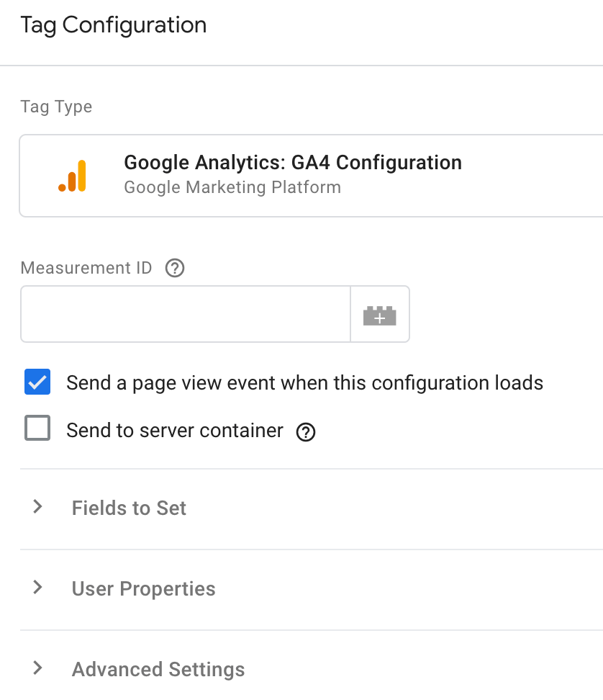This screenshot has width=603, height=700.
Task: Open the variable picker lego-brick icon
Action: [x=379, y=315]
